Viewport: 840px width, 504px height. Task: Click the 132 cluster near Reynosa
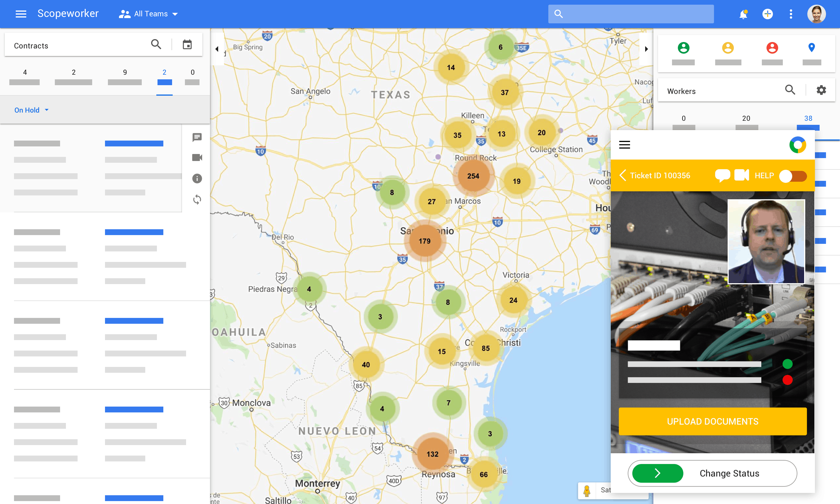[432, 454]
